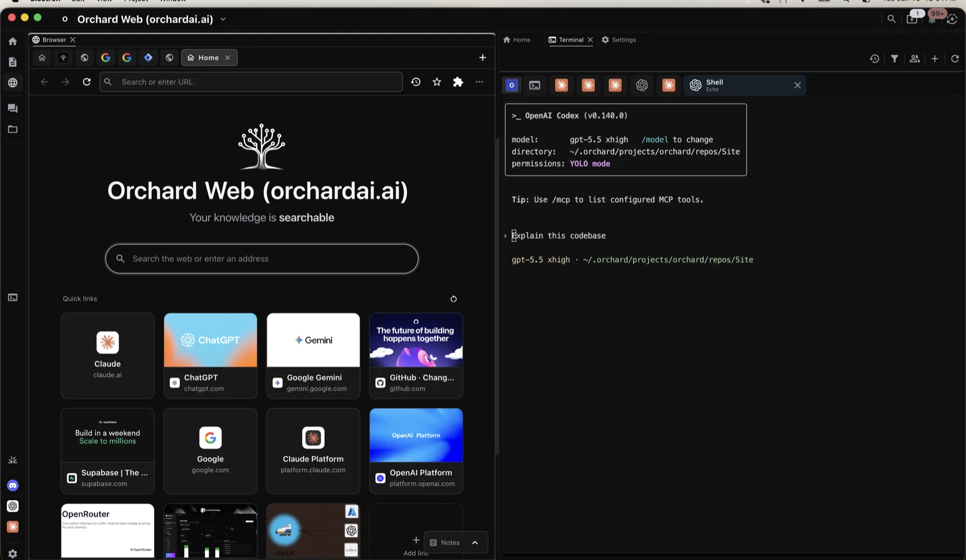Expand the Orchard Web project dropdown
This screenshot has height=560, width=966.
[x=223, y=19]
